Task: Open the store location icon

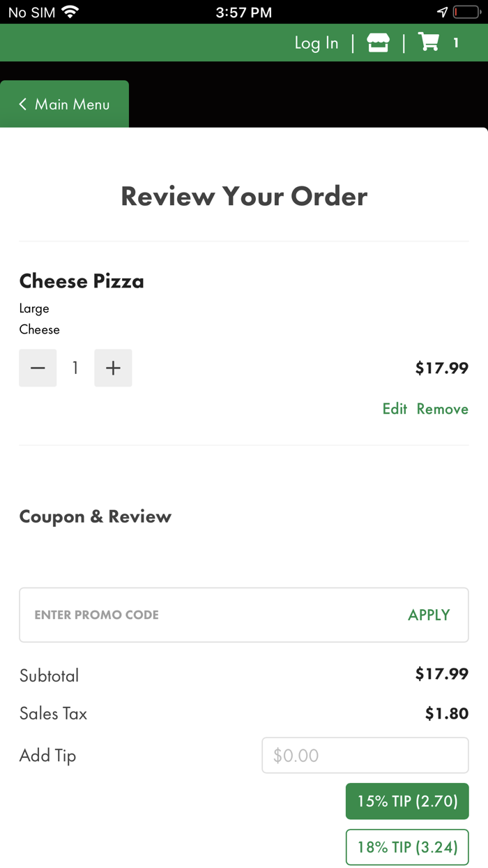Action: tap(378, 43)
